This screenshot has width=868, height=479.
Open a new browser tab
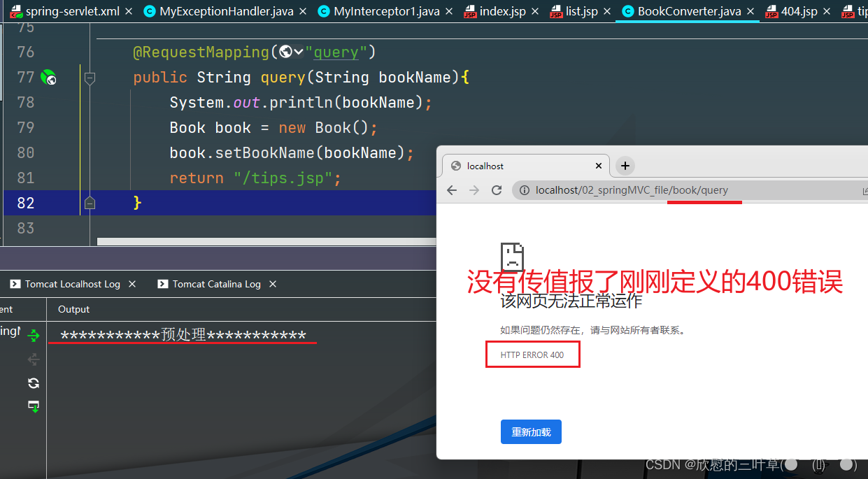625,166
